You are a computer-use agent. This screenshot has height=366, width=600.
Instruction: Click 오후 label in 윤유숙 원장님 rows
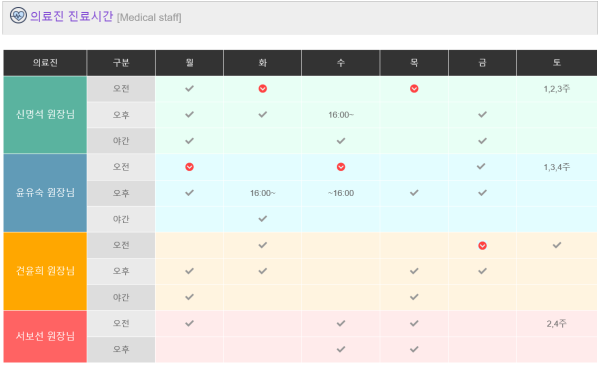coord(121,193)
